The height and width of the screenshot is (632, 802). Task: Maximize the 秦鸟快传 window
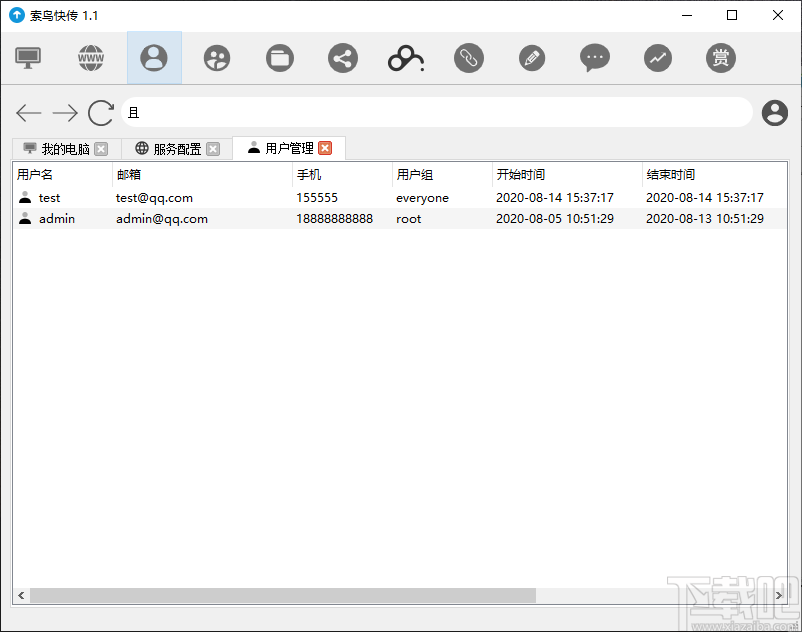[732, 15]
